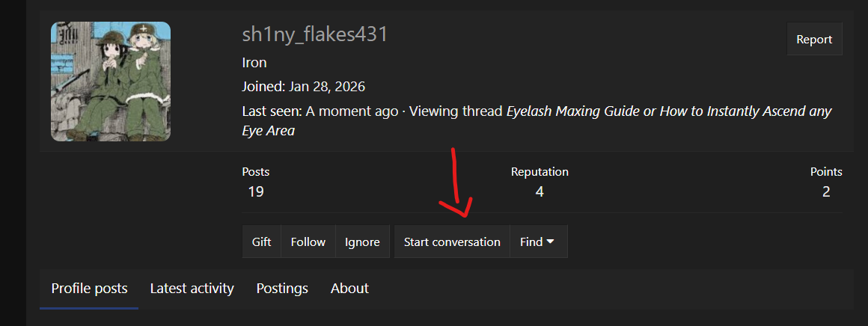Expand the Find dropdown menu
The image size is (868, 326).
coord(537,242)
